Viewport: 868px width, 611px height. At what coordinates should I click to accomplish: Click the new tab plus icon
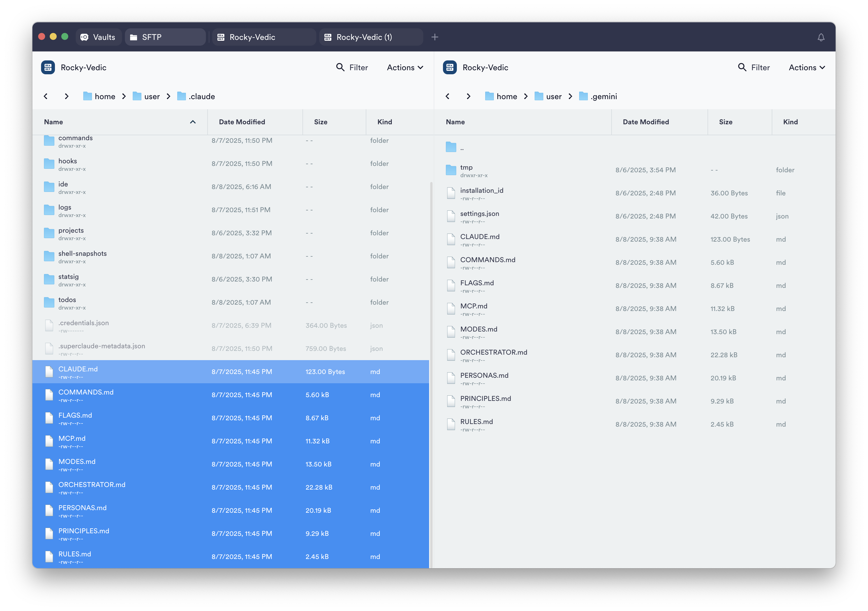pyautogui.click(x=435, y=37)
